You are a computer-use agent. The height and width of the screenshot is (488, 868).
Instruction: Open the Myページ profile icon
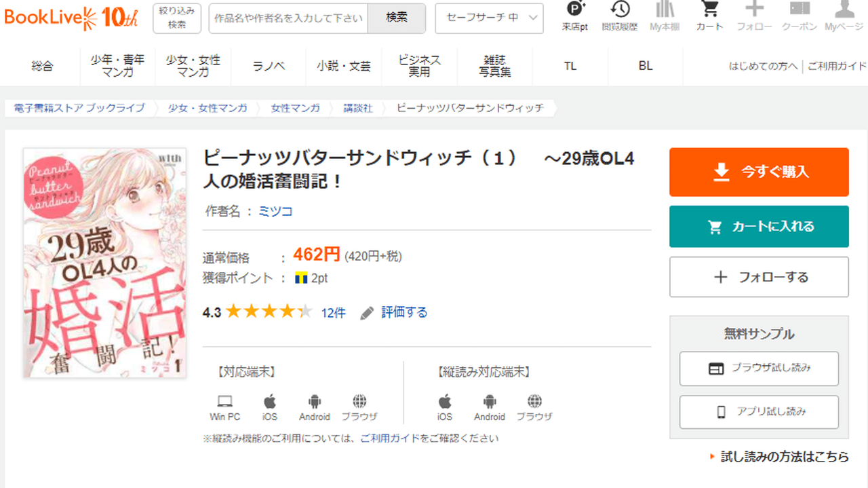point(844,15)
